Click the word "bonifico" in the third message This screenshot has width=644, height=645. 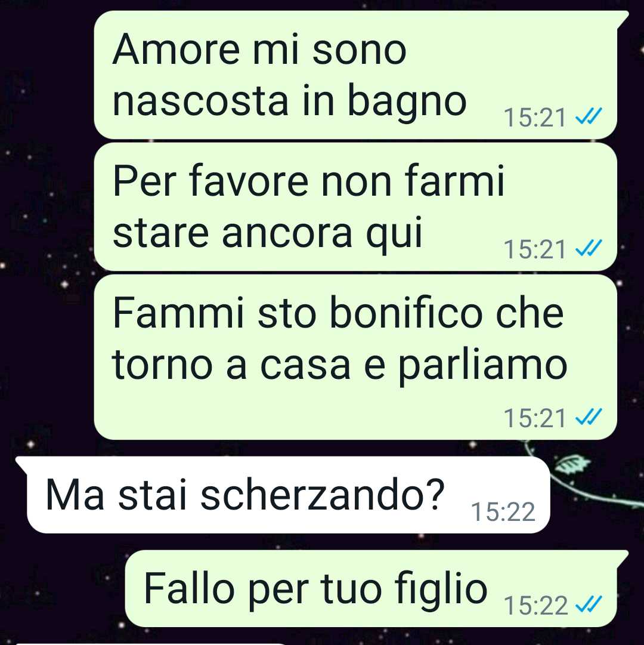point(405,313)
